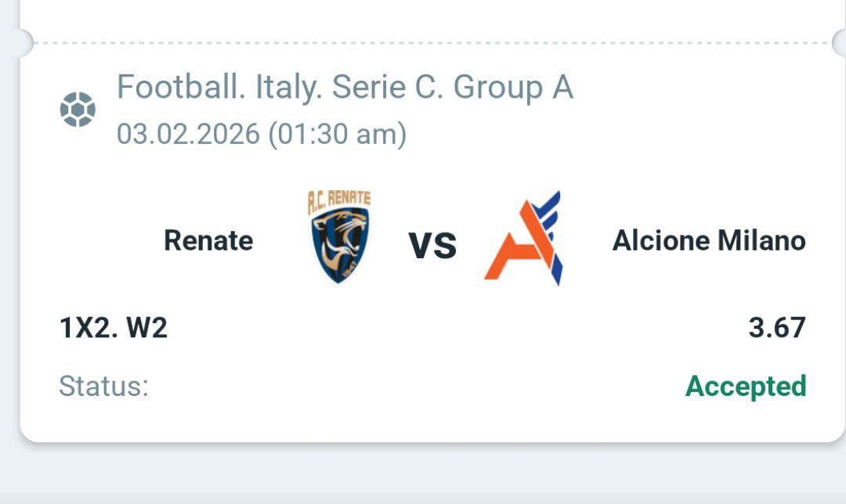846x504 pixels.
Task: Tap the A.C. Renate club crest
Action: point(339,236)
